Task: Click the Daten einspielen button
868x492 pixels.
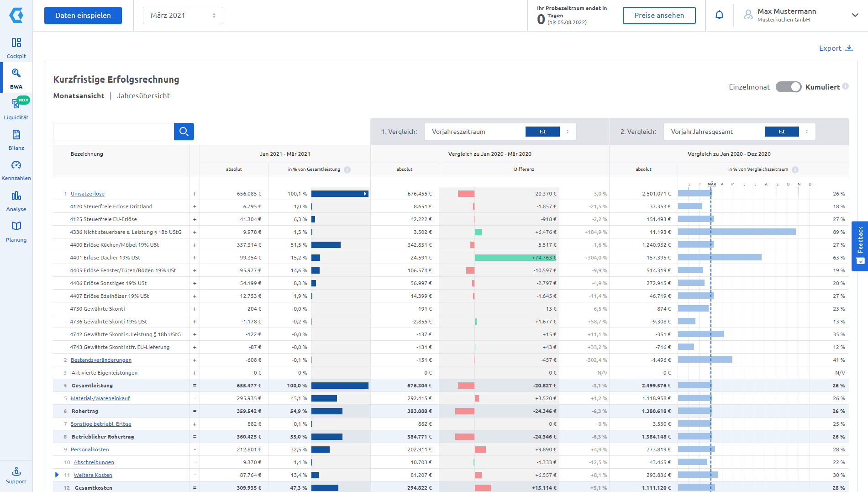Action: tap(83, 16)
